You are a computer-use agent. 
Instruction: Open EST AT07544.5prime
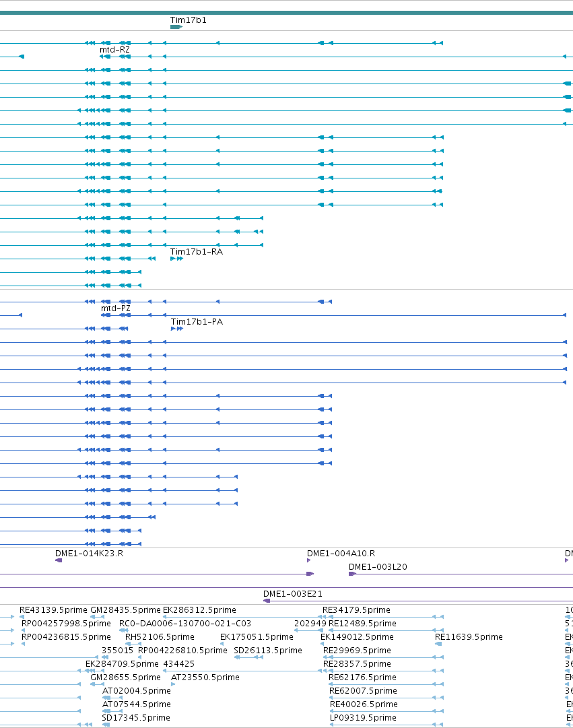coord(137,704)
